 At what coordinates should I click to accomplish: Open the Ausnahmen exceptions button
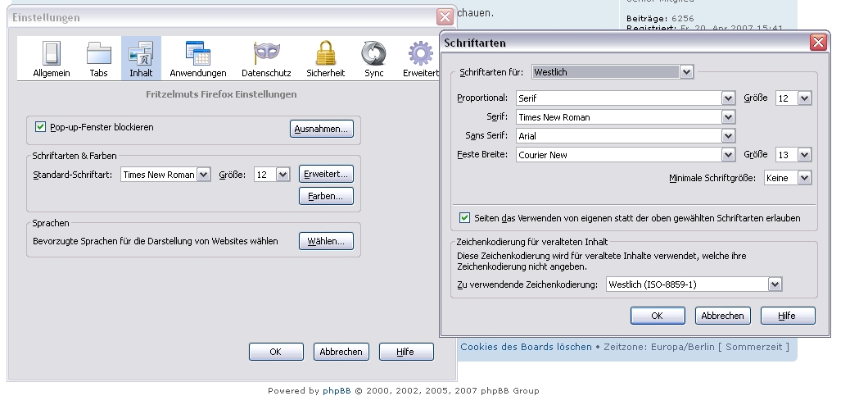[321, 129]
